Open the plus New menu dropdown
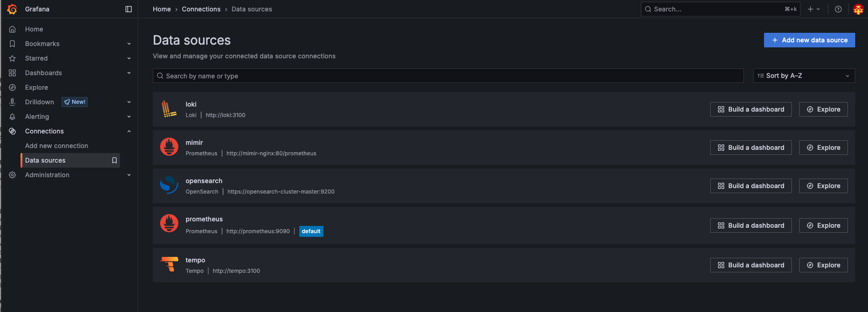Viewport: 868px width, 312px height. point(814,9)
